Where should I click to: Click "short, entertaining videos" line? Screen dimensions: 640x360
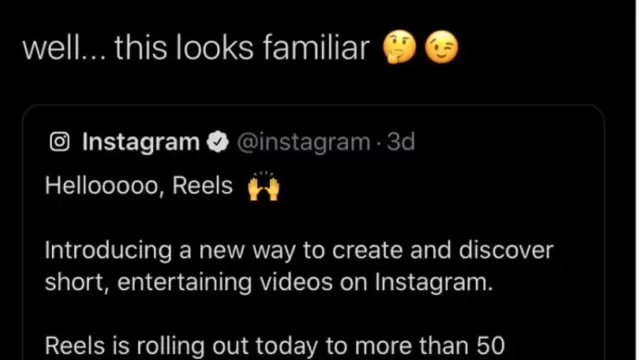[269, 282]
